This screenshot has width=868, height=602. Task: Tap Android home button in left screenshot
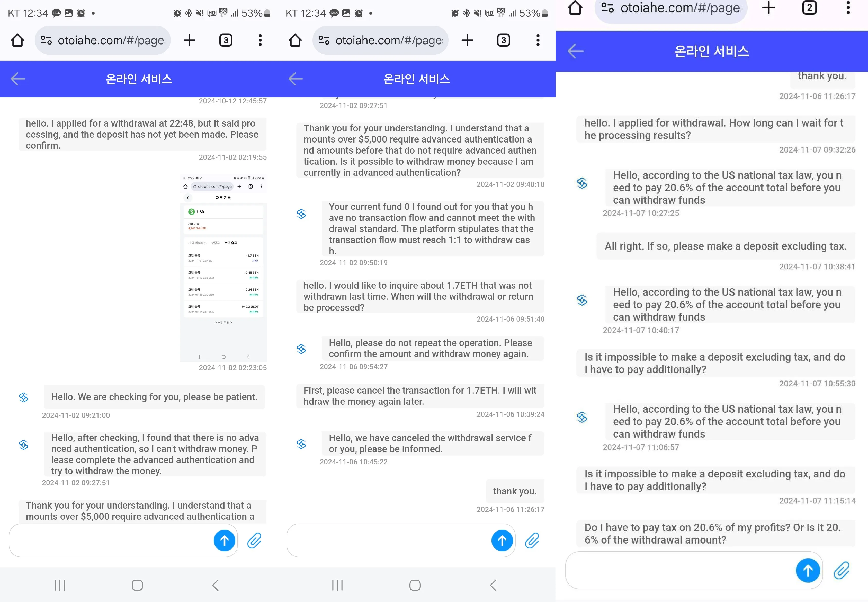click(137, 585)
